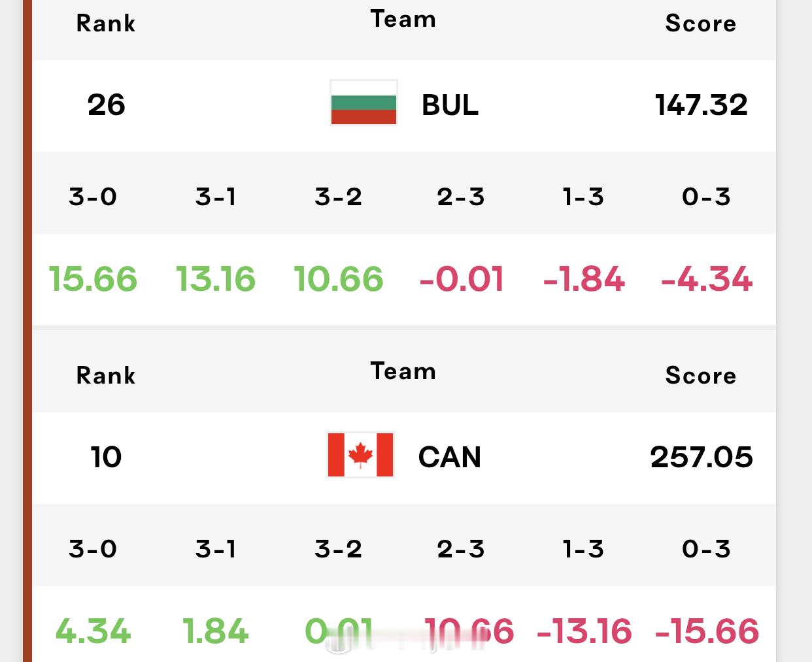Select the CAN team name
This screenshot has height=662, width=812.
click(449, 457)
